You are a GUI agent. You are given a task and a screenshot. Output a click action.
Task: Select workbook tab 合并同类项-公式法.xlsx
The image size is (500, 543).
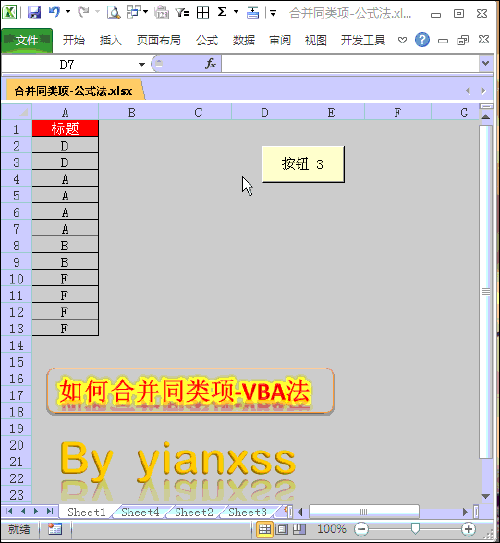(x=73, y=91)
